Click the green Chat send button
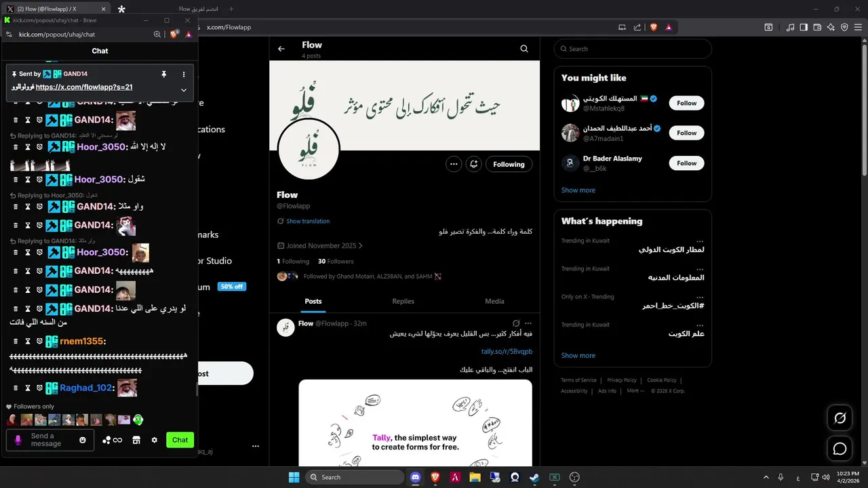The width and height of the screenshot is (868, 488). [x=180, y=440]
